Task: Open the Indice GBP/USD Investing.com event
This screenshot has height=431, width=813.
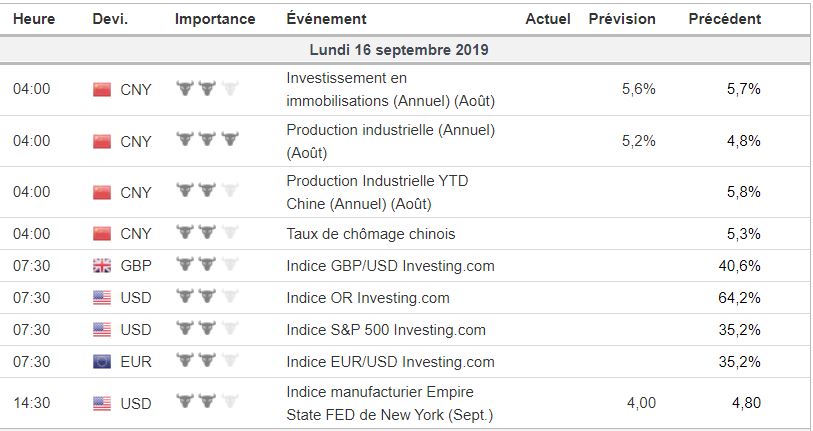Action: click(390, 266)
